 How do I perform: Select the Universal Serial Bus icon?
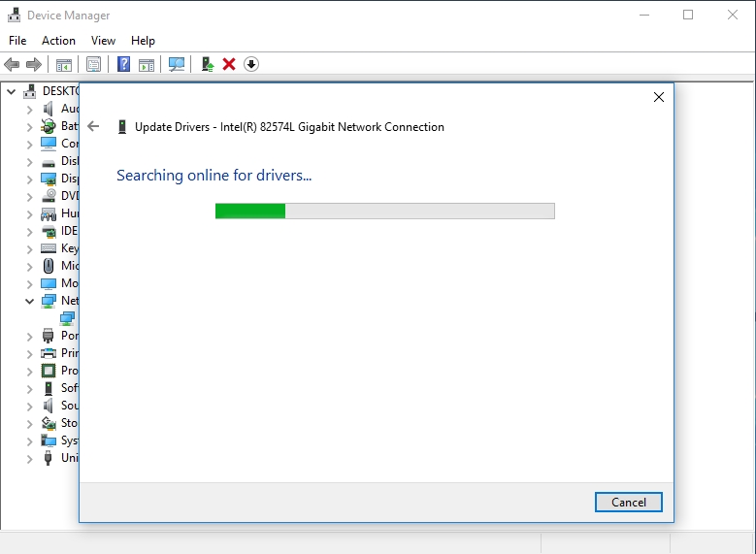[x=49, y=458]
